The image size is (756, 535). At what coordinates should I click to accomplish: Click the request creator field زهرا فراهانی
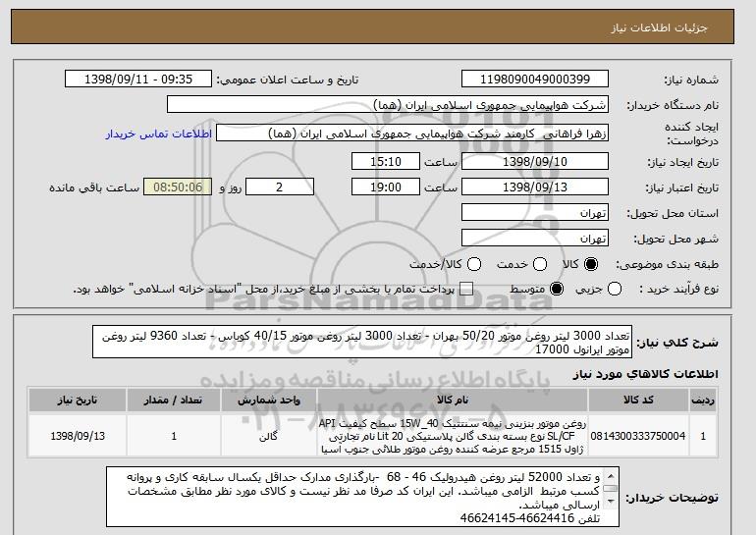click(412, 134)
